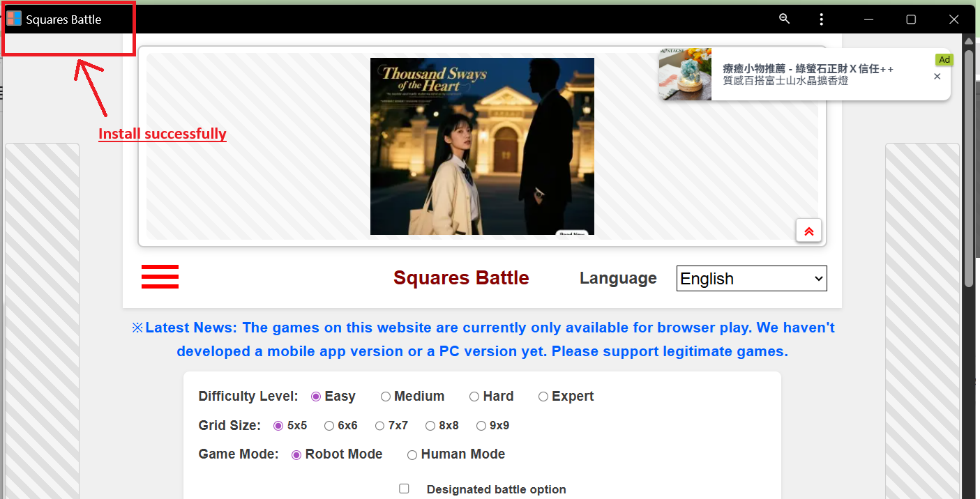The image size is (980, 499).
Task: Enable the Designated battle option checkbox
Action: point(405,489)
